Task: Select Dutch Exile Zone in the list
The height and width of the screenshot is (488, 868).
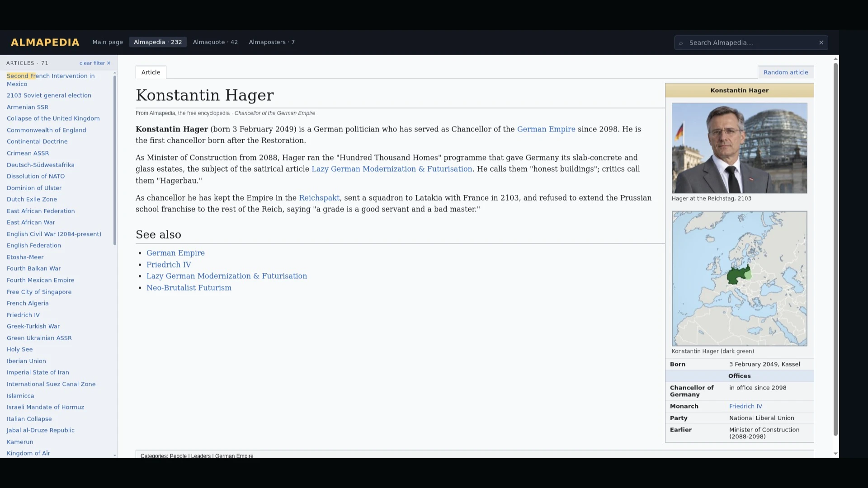Action: click(x=32, y=199)
